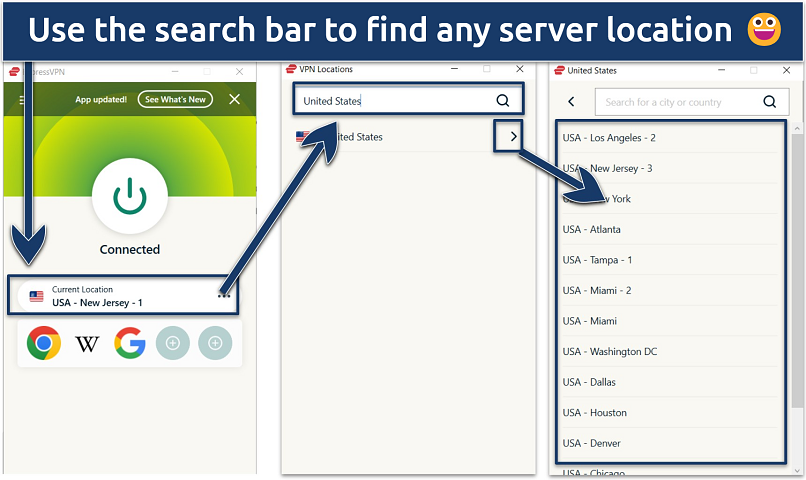Click the United States search field
The image size is (806, 480).
(x=408, y=99)
